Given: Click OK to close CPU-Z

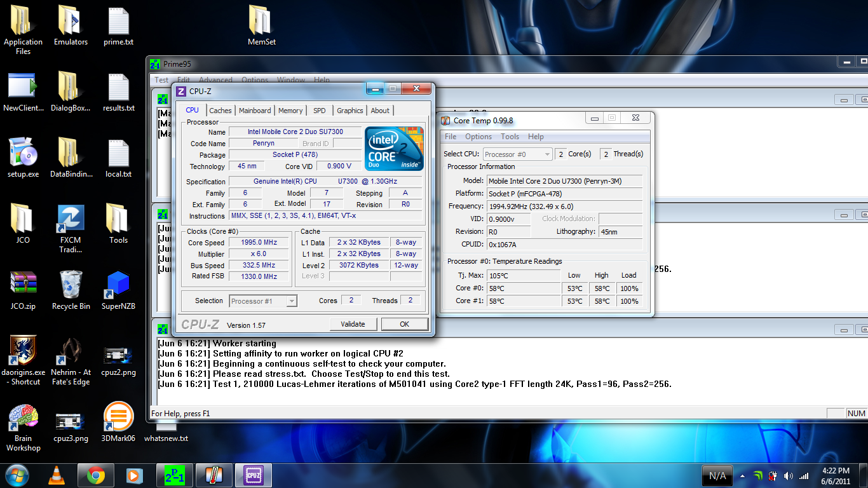Looking at the screenshot, I should 405,324.
